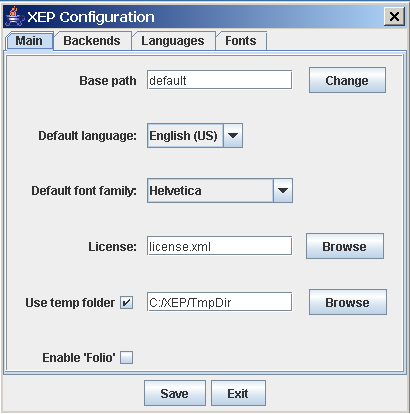Click the Default font family dropdown arrow
The width and height of the screenshot is (410, 414).
tap(283, 191)
